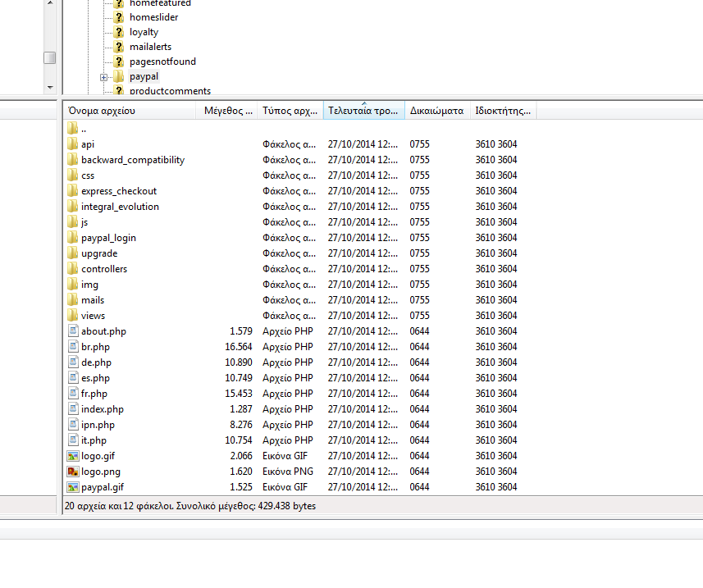Sort by Τύπος αρχ... column header
Viewport: 703px width, 588px height.
pyautogui.click(x=290, y=111)
